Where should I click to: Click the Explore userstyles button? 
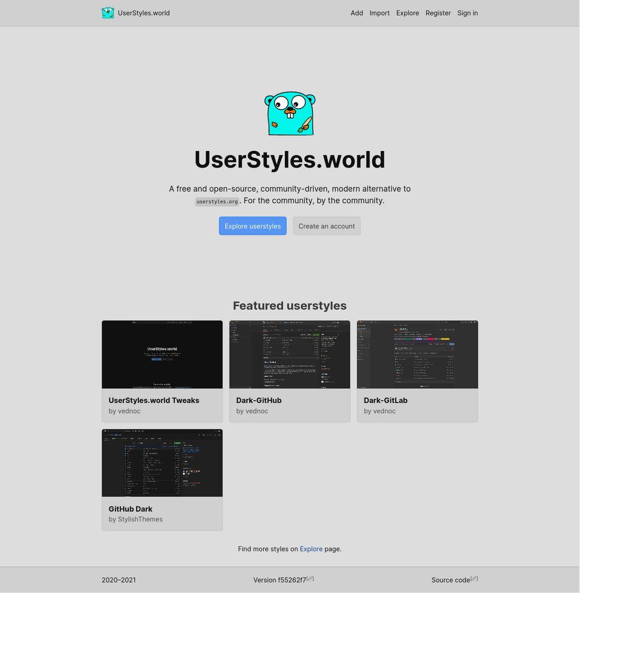click(253, 226)
